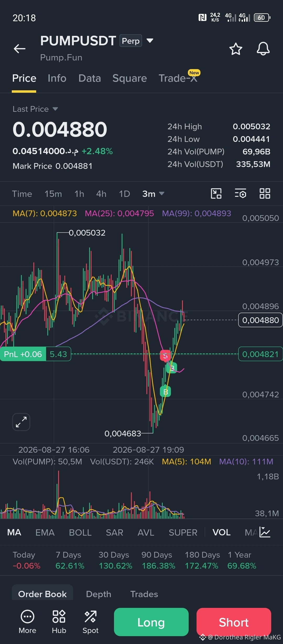Switch to the Data tab
This screenshot has height=644, width=283.
click(90, 78)
